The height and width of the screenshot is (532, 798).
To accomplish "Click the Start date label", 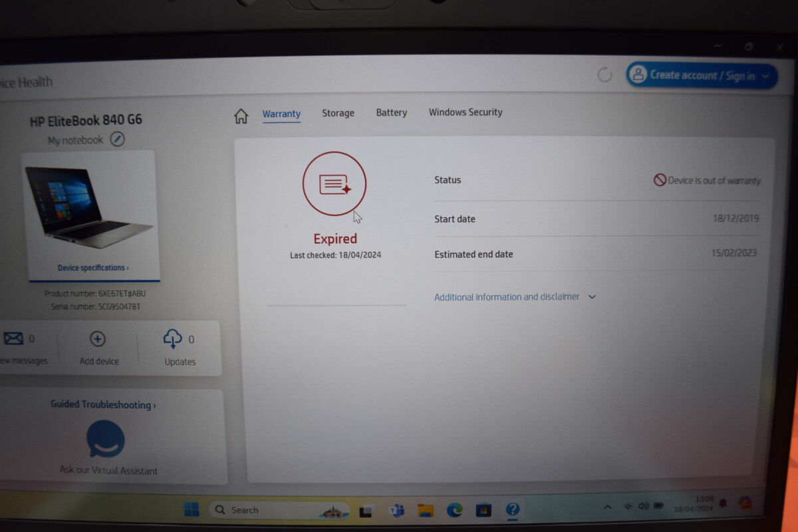I will pos(455,219).
